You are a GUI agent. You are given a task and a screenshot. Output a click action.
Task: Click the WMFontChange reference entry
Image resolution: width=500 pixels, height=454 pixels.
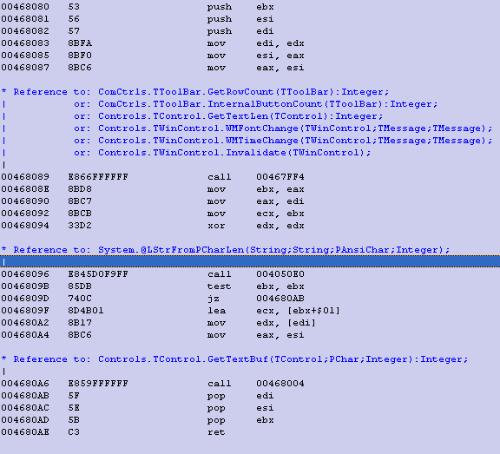click(x=295, y=128)
